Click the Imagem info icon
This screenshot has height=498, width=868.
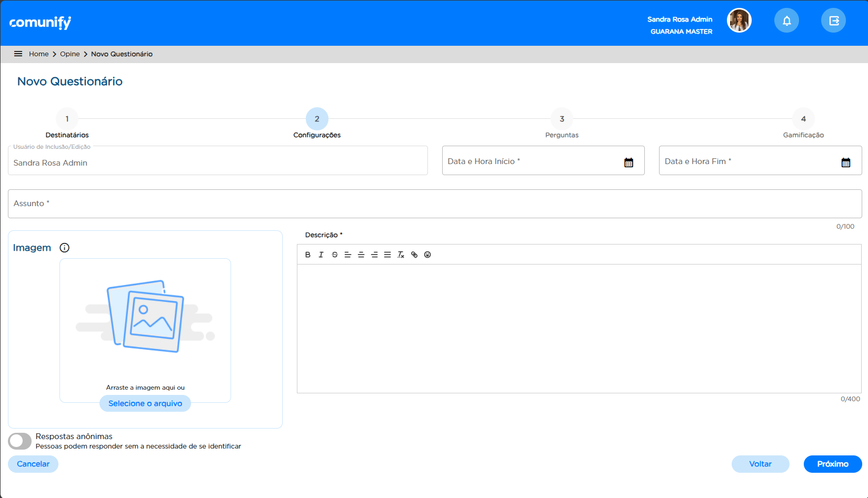pyautogui.click(x=64, y=248)
